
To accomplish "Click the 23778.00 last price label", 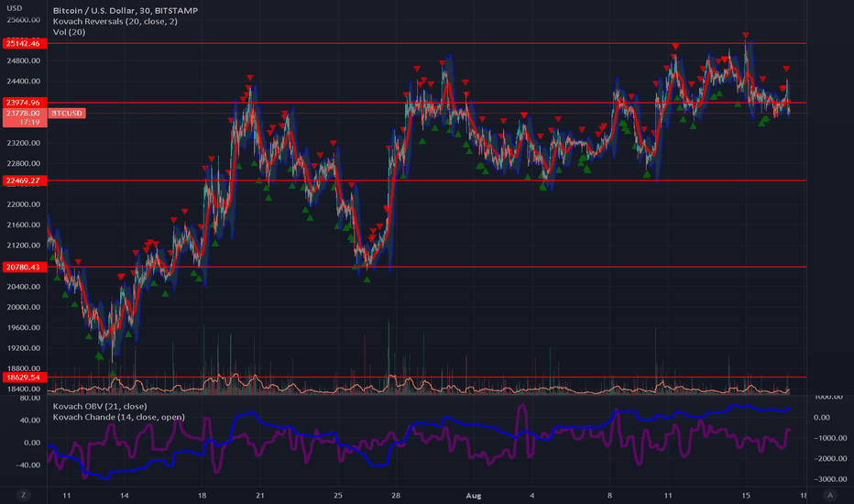I will coord(25,114).
